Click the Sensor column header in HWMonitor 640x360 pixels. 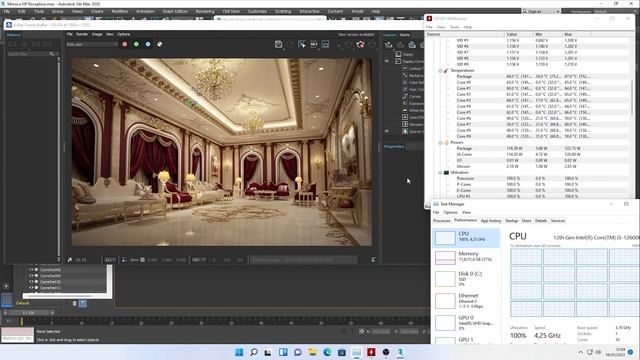464,34
